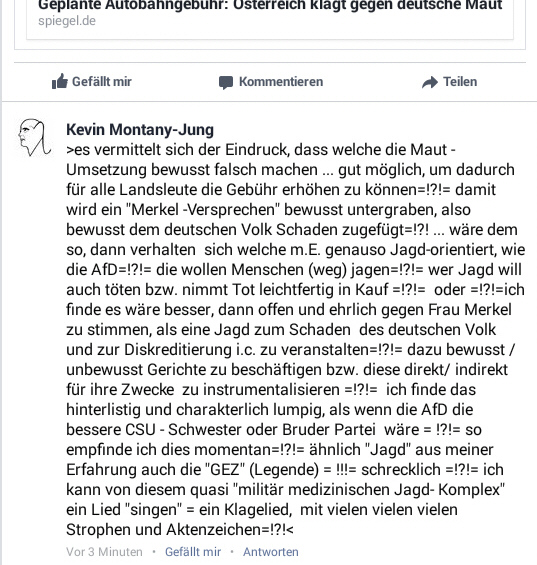Click the share arrow icon
This screenshot has width=537, height=565.
coord(430,83)
